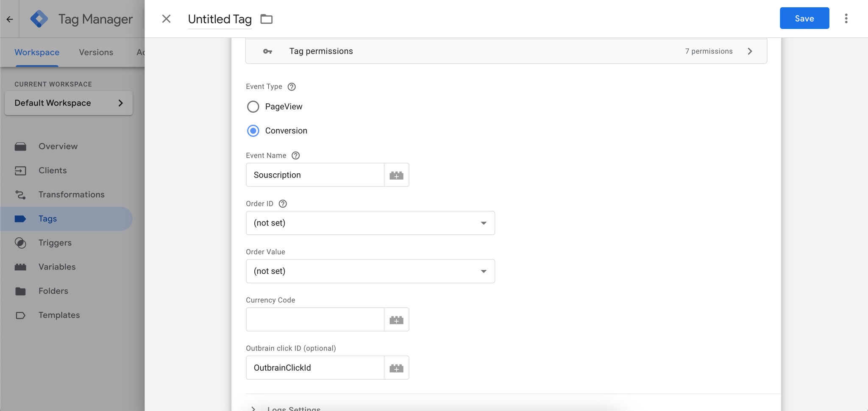The image size is (868, 411).
Task: Open the Order ID dropdown
Action: pyautogui.click(x=483, y=223)
